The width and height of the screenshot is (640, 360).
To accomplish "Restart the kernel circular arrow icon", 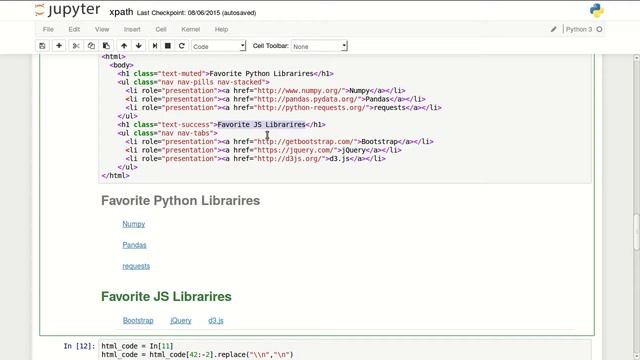I will pyautogui.click(x=182, y=46).
